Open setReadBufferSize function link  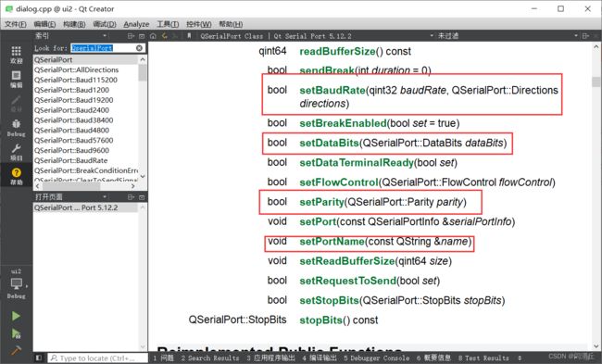(347, 261)
